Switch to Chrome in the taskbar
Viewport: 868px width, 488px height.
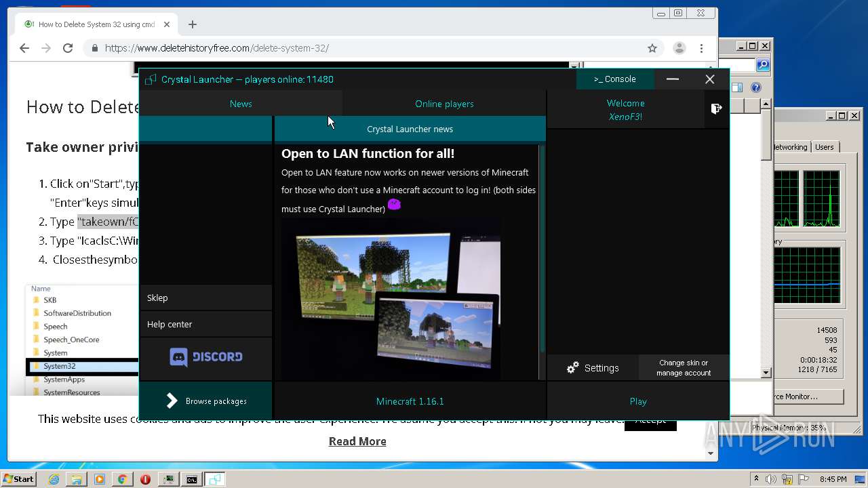(122, 479)
